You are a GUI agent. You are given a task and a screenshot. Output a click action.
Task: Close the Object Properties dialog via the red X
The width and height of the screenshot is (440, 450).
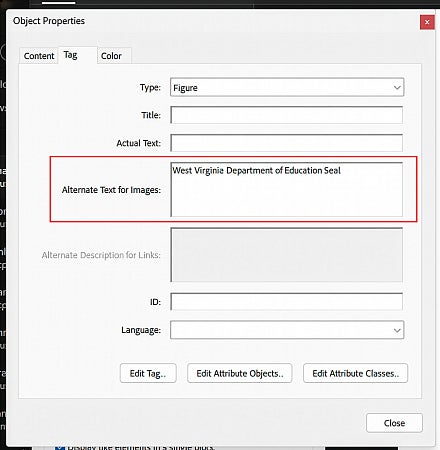pyautogui.click(x=427, y=22)
